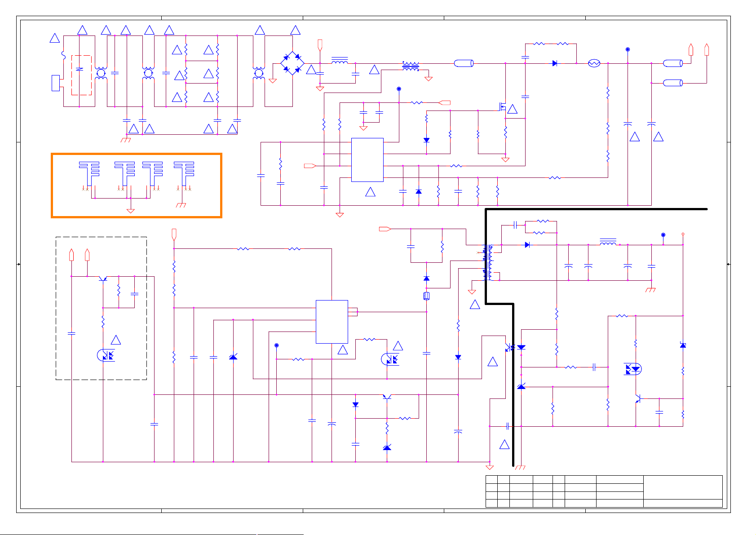Select the chassis ground on the secondary return rail

pos(650,290)
